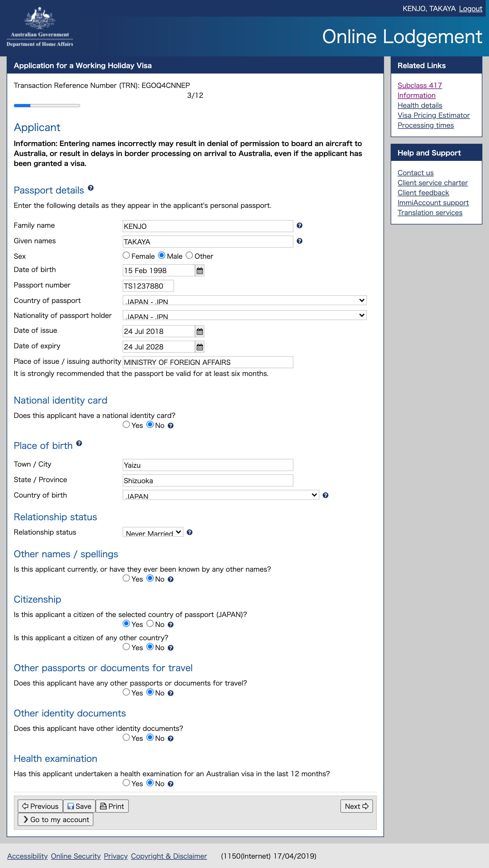This screenshot has width=489, height=868.
Task: Open the Date of issue calendar picker
Action: (200, 331)
